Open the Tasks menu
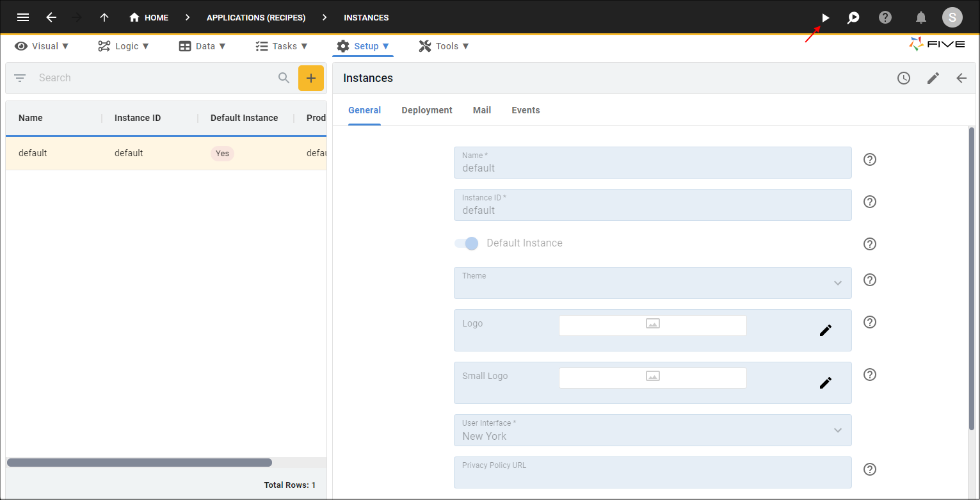The width and height of the screenshot is (980, 500). [x=282, y=46]
